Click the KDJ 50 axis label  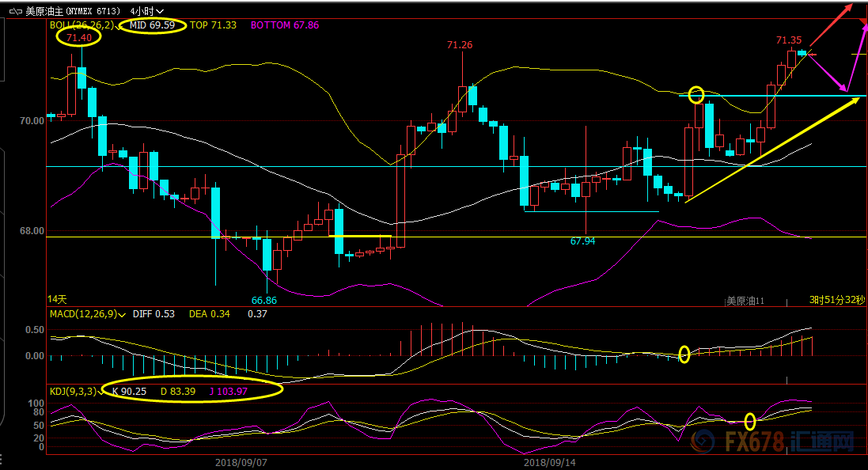(39, 426)
